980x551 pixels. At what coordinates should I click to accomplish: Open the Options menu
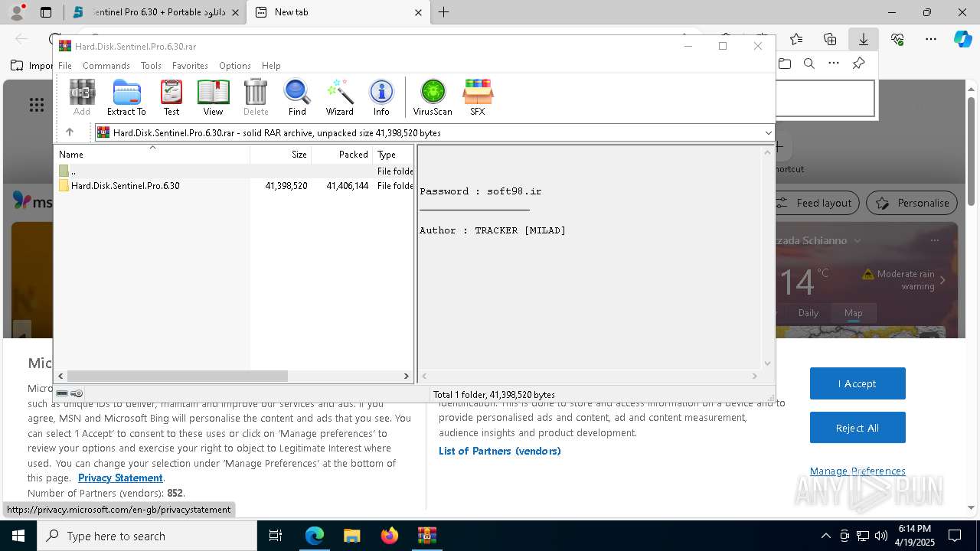[235, 66]
